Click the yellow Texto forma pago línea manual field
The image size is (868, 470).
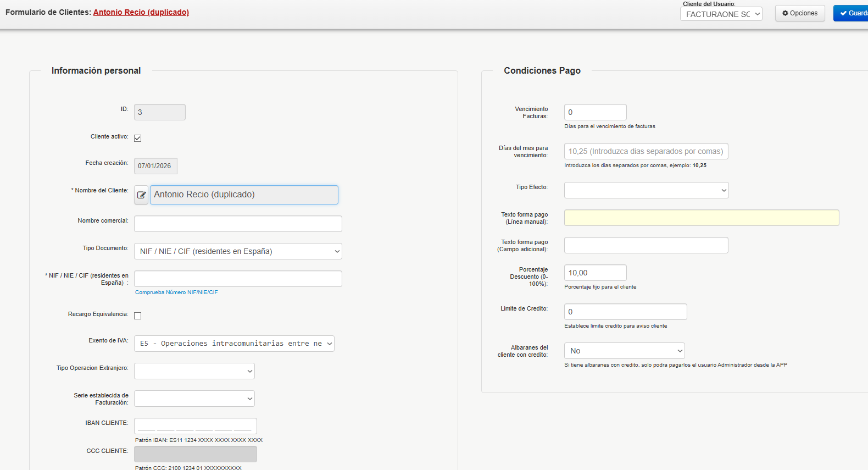[x=702, y=218]
